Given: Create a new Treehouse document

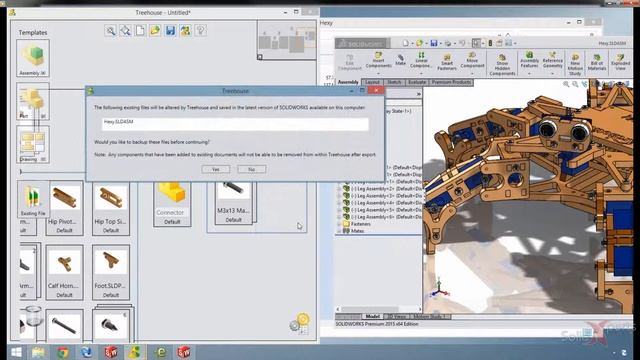Looking at the screenshot, I should 140,31.
